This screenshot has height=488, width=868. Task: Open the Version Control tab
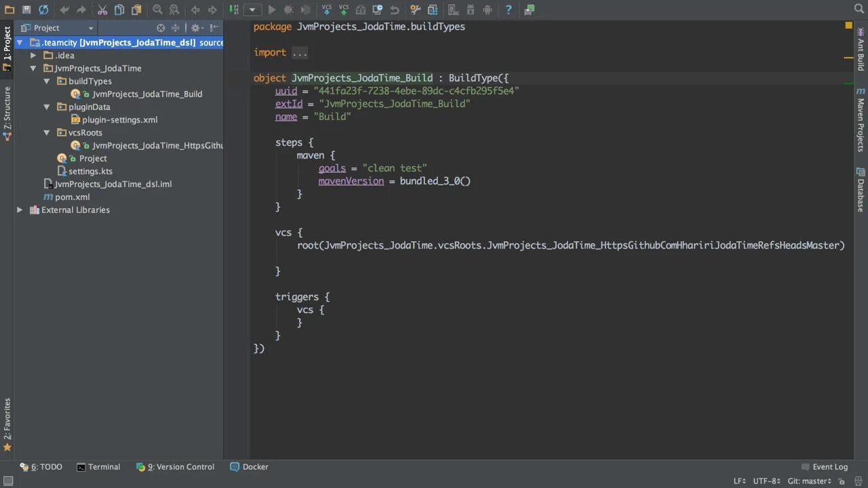click(x=176, y=467)
